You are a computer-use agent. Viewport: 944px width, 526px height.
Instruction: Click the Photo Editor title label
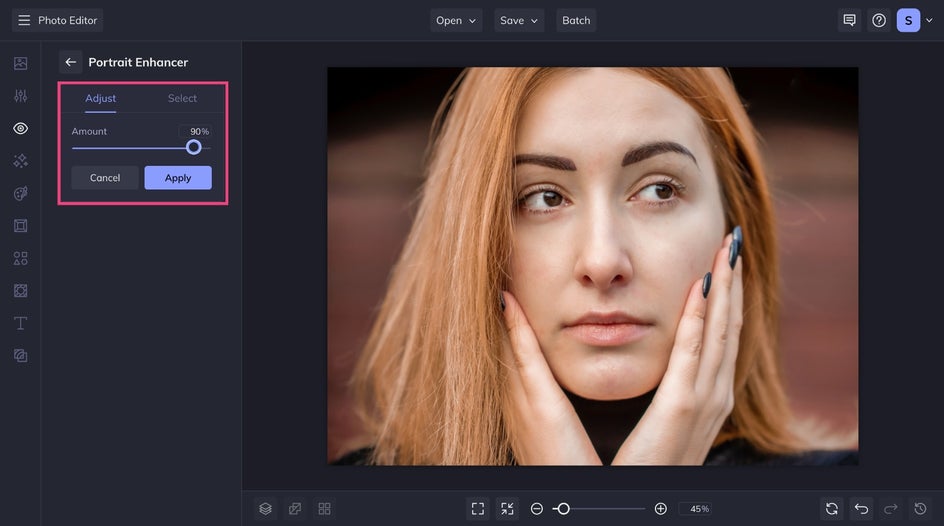[67, 20]
